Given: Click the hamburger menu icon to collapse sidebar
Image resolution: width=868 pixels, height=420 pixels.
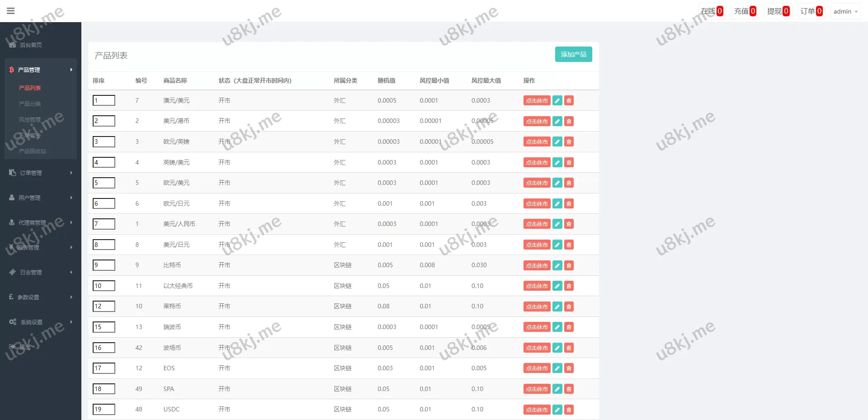Looking at the screenshot, I should pos(11,11).
